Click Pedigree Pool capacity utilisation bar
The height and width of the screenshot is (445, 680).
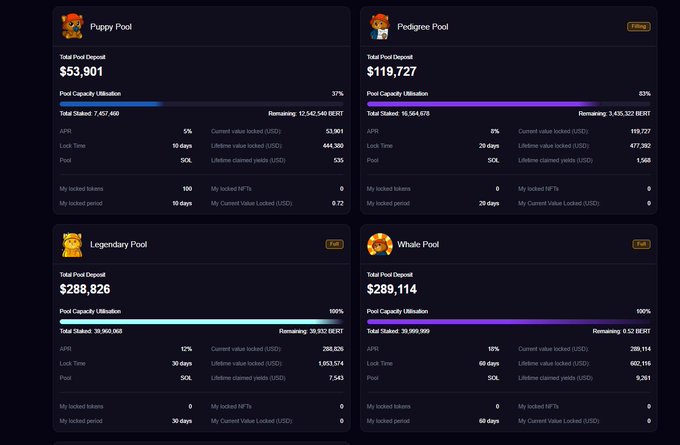click(x=508, y=104)
